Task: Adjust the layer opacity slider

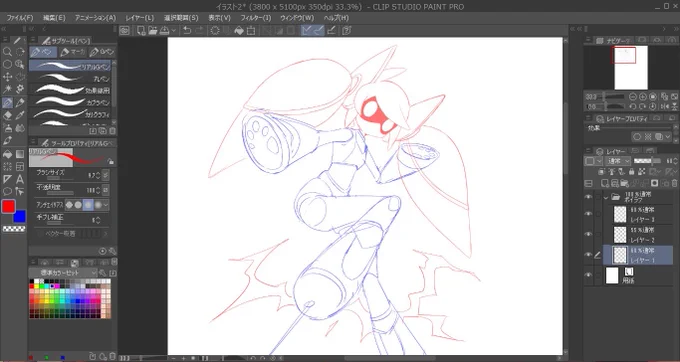Action: click(647, 161)
